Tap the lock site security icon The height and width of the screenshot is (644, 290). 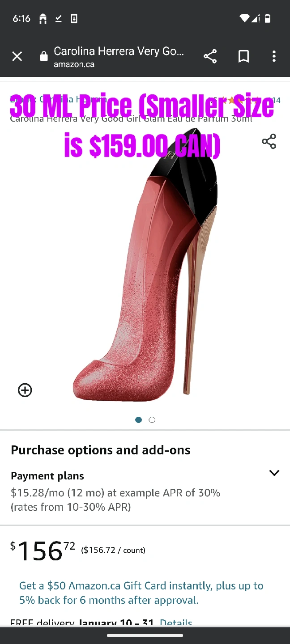[43, 56]
